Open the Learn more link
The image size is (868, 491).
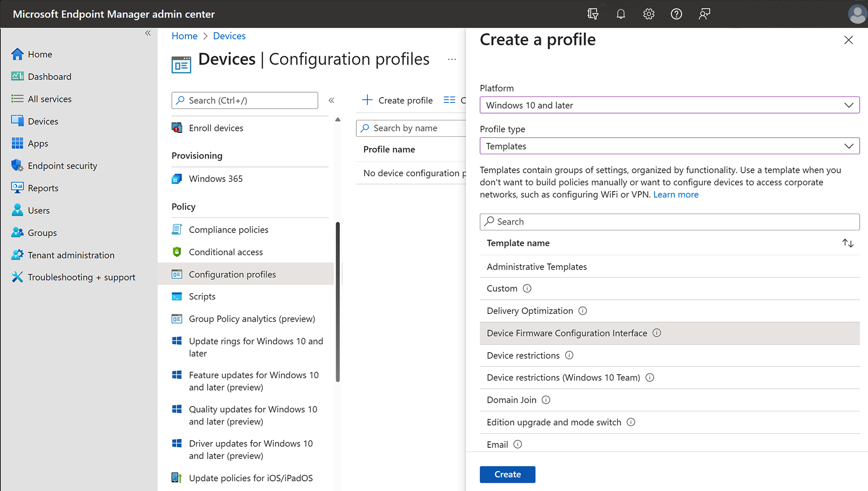(x=676, y=194)
